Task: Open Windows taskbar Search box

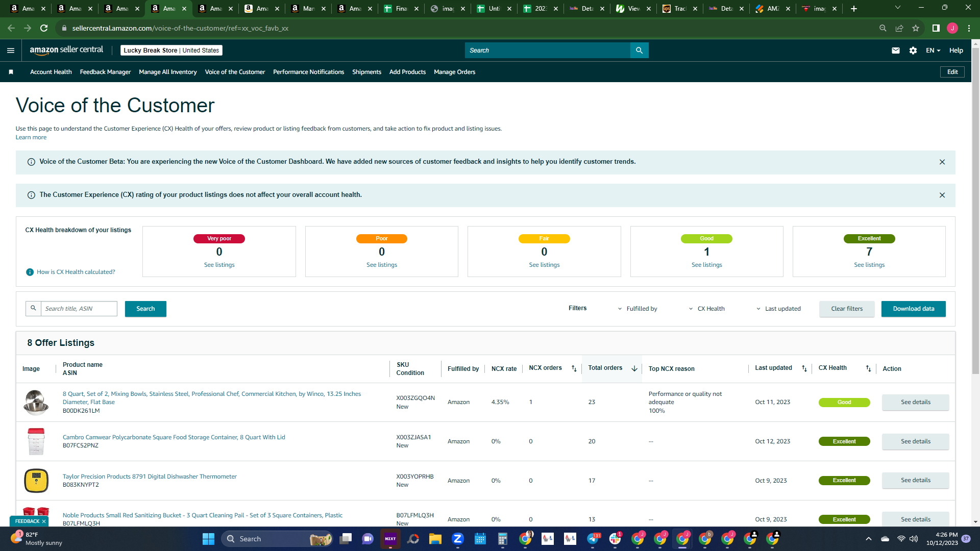Action: 277,539
